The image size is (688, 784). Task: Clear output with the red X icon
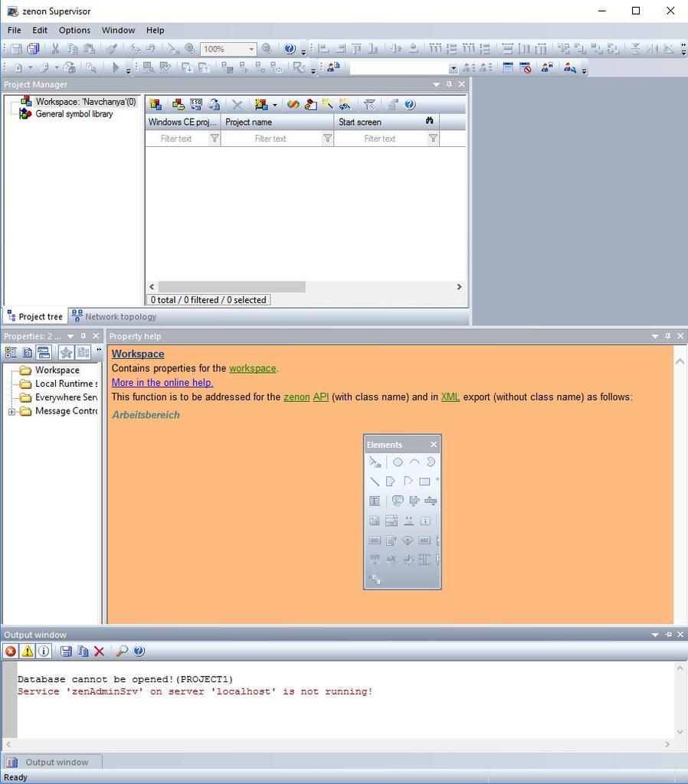(99, 652)
